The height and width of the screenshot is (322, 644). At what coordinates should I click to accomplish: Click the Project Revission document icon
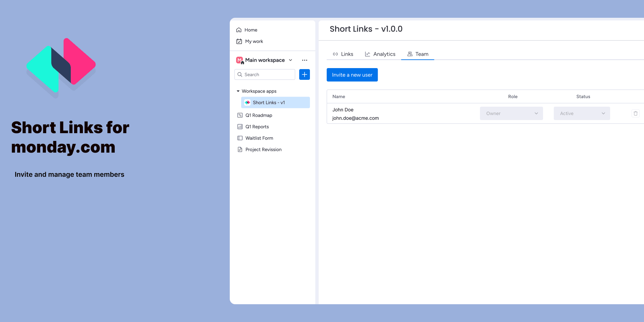240,150
